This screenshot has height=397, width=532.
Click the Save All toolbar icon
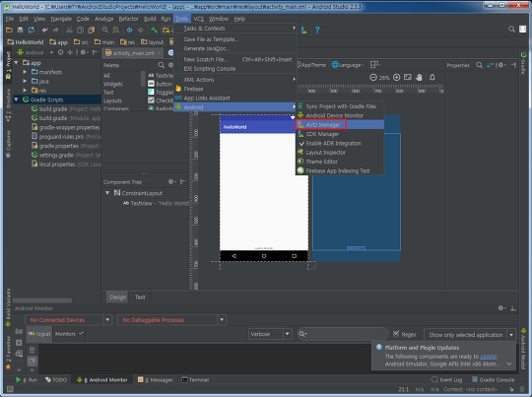tap(21, 30)
